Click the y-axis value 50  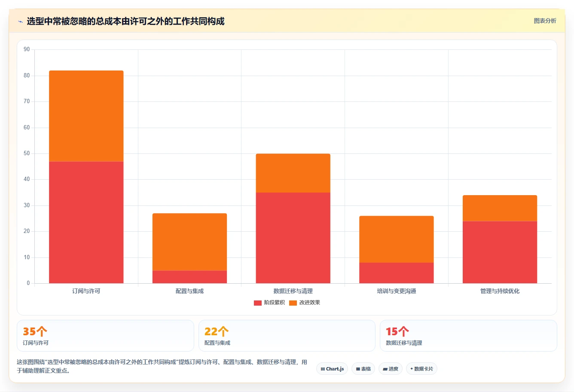click(27, 153)
